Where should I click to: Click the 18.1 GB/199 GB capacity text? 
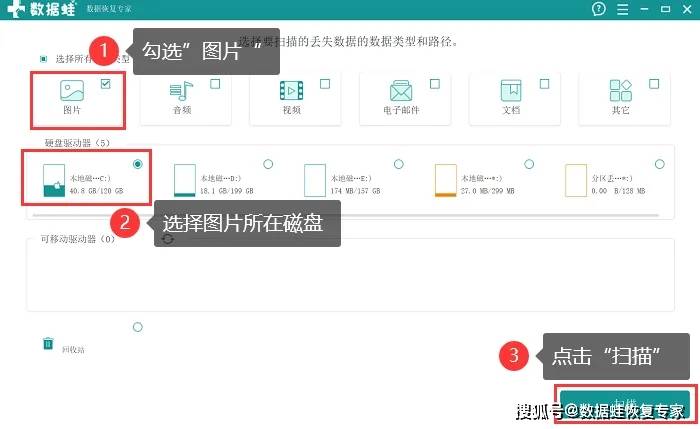coord(226,191)
